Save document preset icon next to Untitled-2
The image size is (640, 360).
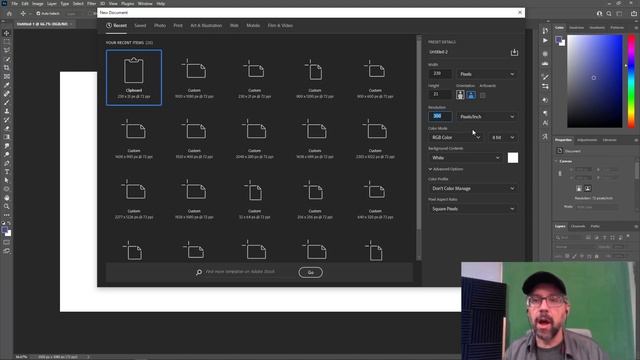coord(514,52)
